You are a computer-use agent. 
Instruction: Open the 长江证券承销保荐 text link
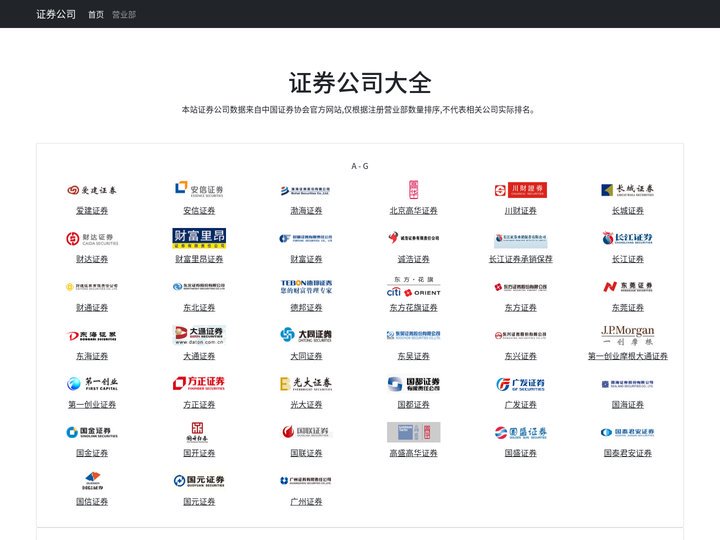(x=521, y=259)
